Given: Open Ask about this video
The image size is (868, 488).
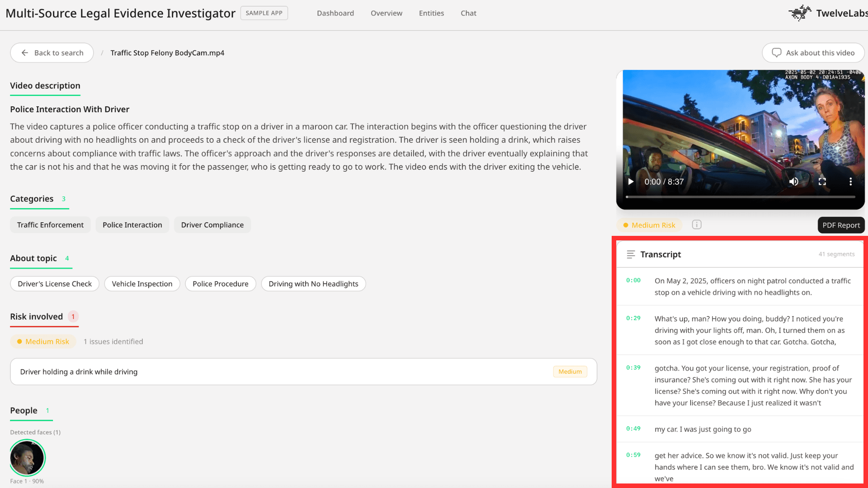Looking at the screenshot, I should pyautogui.click(x=813, y=53).
